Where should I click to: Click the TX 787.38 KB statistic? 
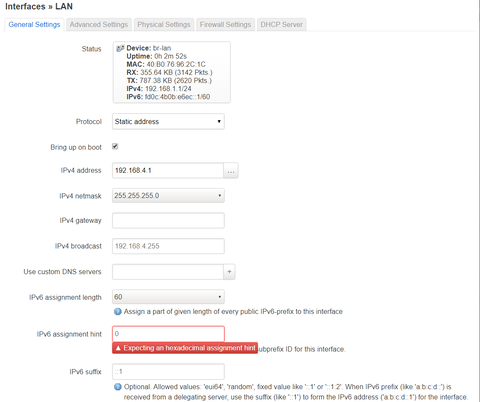pos(169,81)
